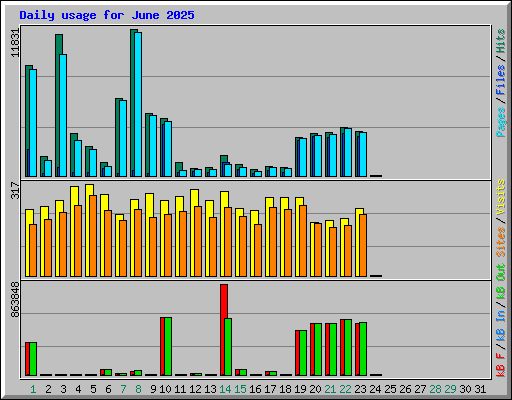Click the orange Sites bar for day 23

point(363,245)
